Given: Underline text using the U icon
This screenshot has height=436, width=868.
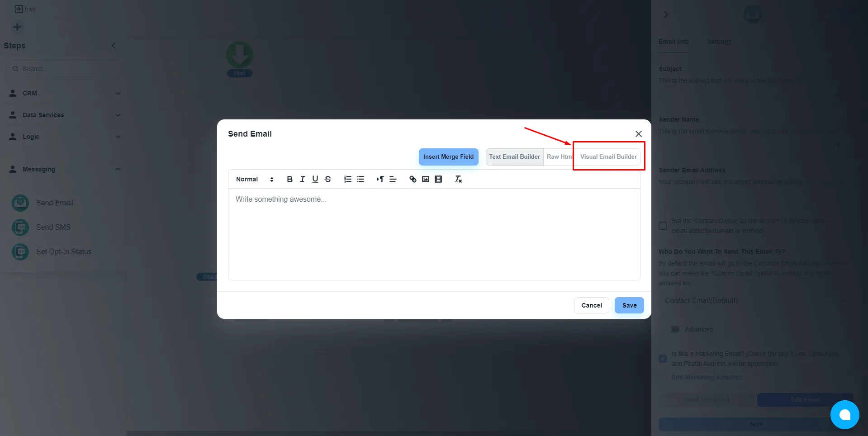Looking at the screenshot, I should (315, 179).
